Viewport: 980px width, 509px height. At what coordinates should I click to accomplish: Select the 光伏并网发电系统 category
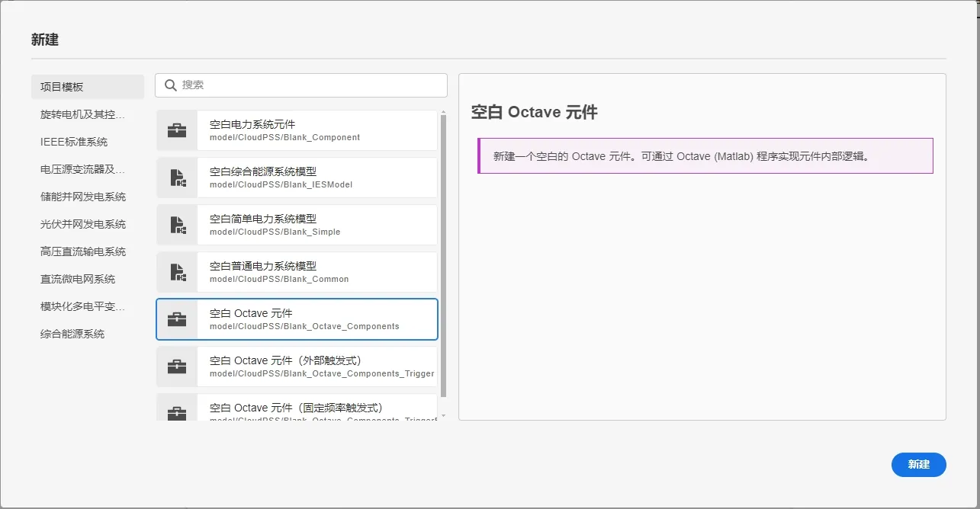(87, 223)
